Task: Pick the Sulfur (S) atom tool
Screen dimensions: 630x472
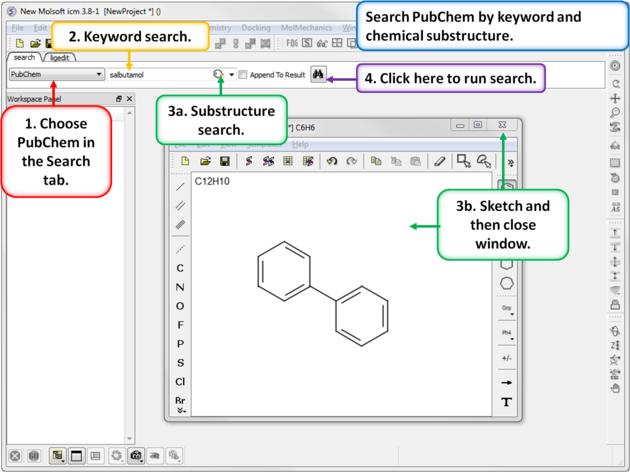Action: click(180, 363)
